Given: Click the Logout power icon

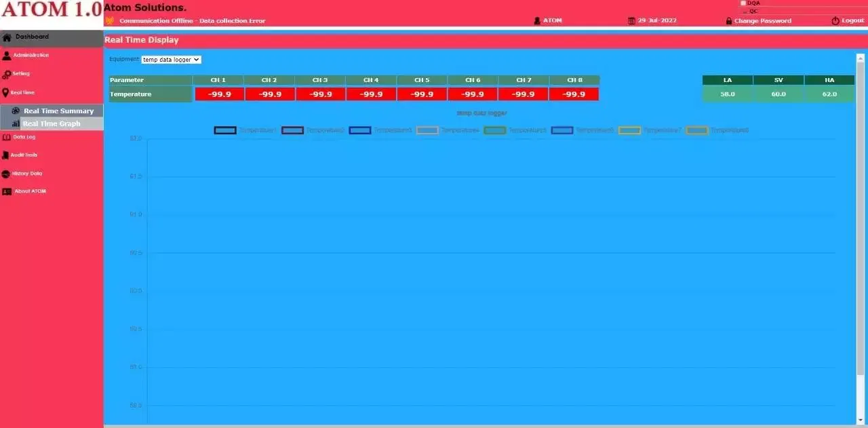Looking at the screenshot, I should [x=835, y=21].
